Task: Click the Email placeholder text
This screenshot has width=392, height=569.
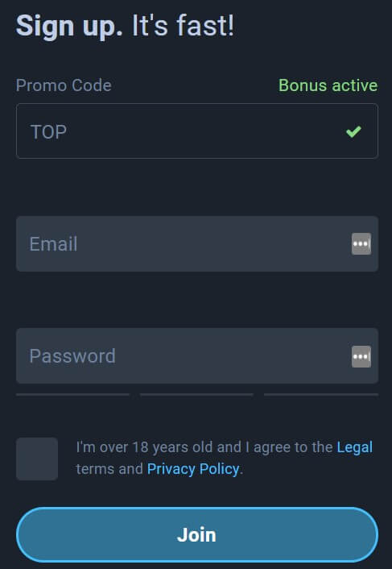Action: coord(53,244)
